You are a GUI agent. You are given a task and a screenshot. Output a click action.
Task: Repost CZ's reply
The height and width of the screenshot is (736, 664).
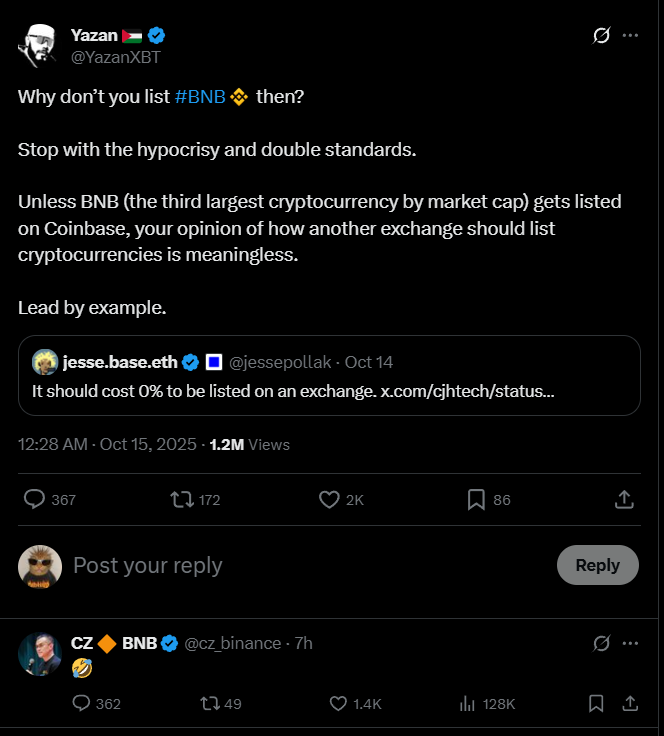click(x=209, y=704)
